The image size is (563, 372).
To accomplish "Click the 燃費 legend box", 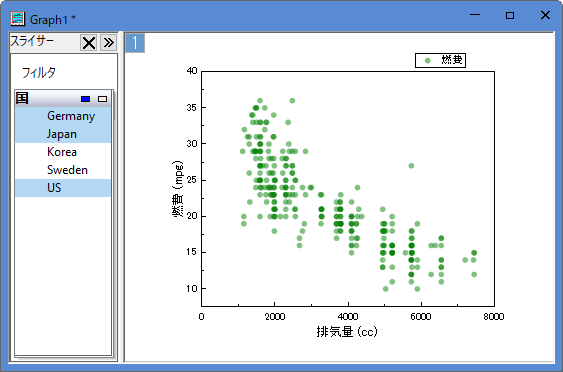I will tap(440, 60).
